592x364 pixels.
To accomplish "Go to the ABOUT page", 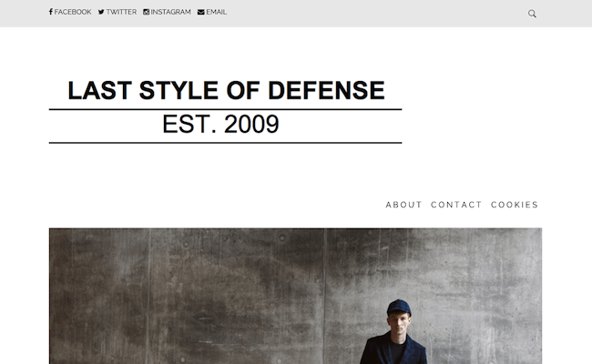I will point(403,205).
